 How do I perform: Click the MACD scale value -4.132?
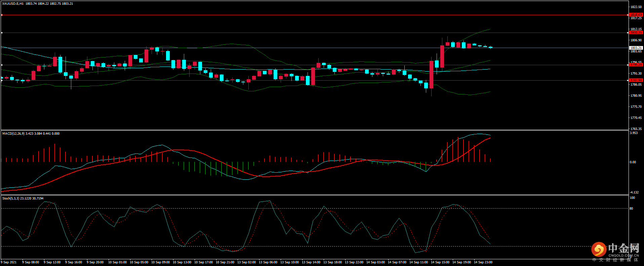click(x=634, y=192)
